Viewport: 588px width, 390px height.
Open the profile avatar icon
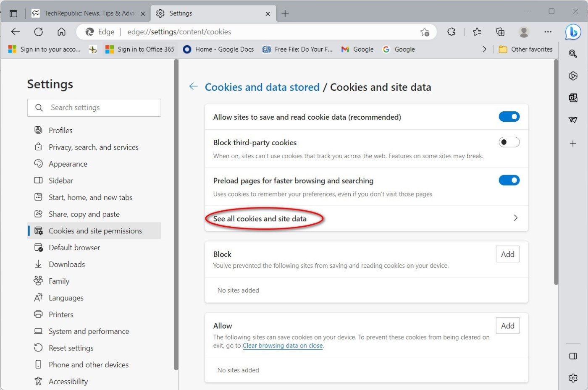[x=524, y=32]
